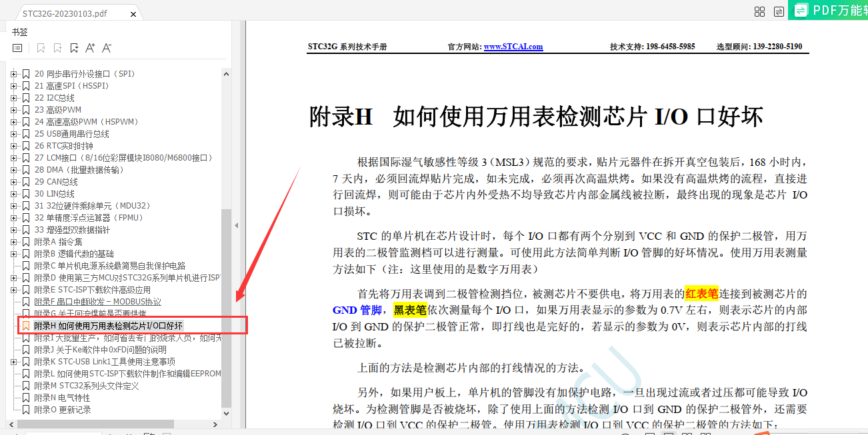Click the yellow-highlighted 黑表笔 text
This screenshot has width=868, height=435.
[410, 310]
